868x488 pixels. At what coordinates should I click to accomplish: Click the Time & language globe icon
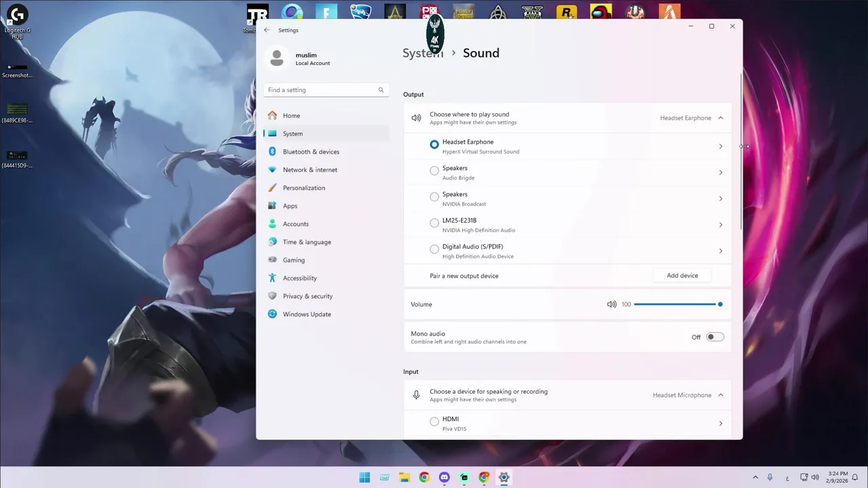click(x=272, y=242)
